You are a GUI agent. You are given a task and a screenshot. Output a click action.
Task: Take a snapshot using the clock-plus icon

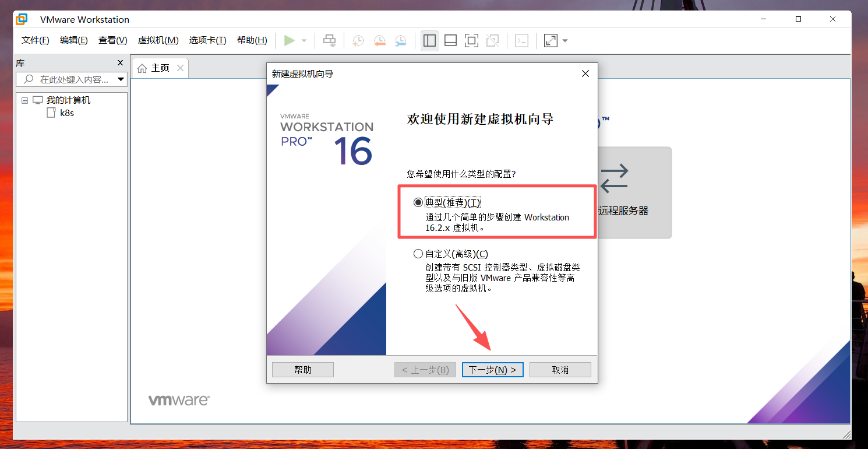click(358, 40)
